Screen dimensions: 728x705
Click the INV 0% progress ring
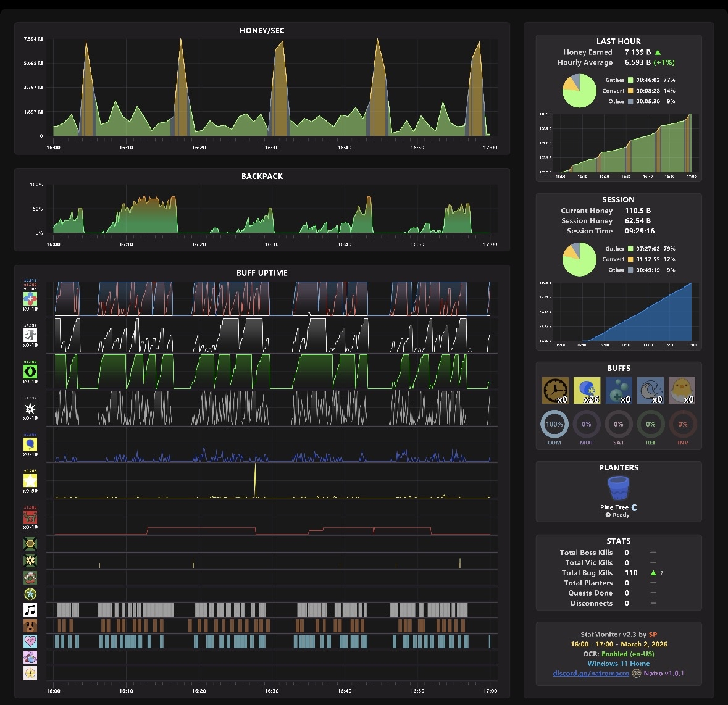point(683,424)
